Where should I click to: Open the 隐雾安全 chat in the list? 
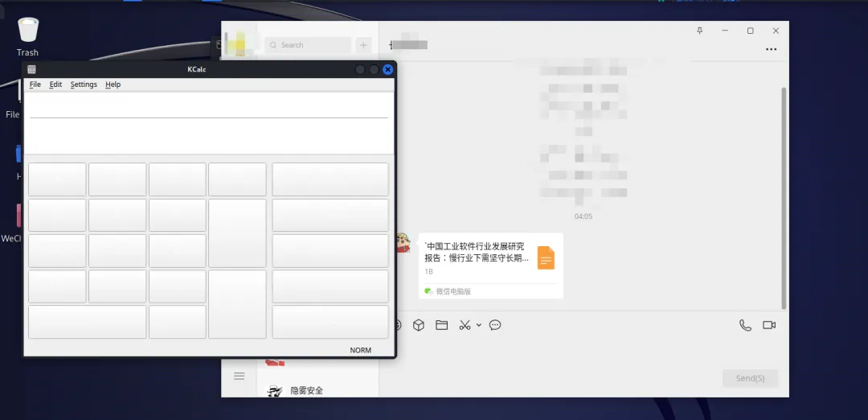tap(317, 391)
